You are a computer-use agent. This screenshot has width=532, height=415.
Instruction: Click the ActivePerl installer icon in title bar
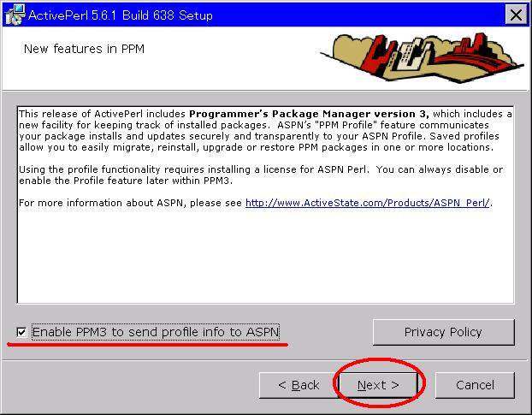pos(15,15)
